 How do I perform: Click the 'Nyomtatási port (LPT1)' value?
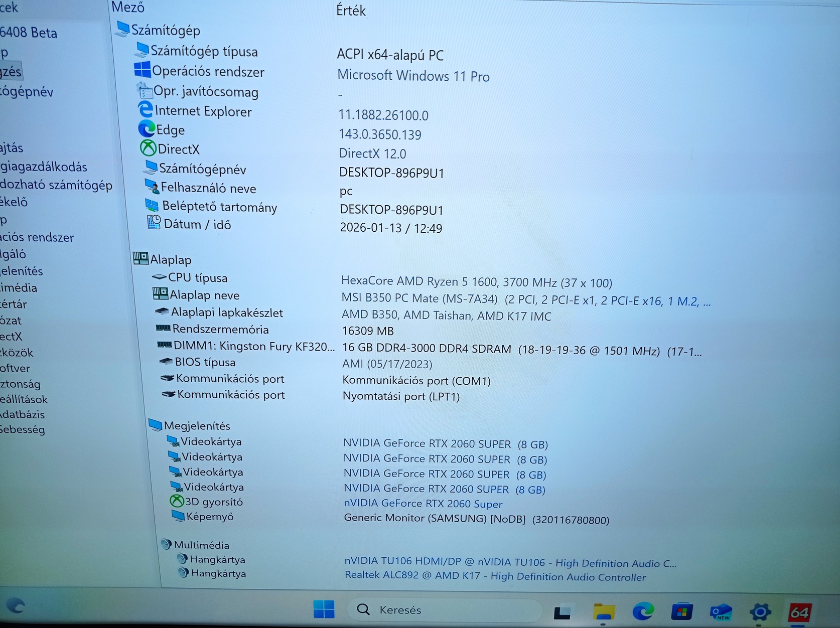pyautogui.click(x=401, y=396)
